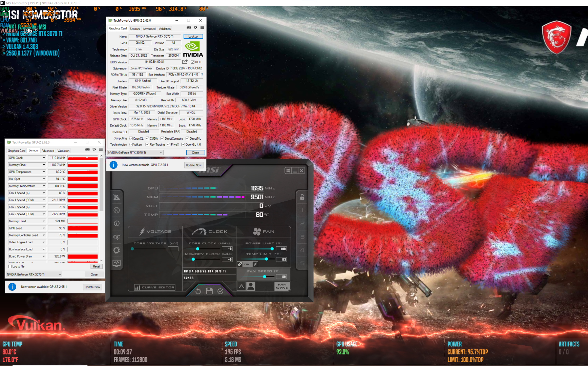Open the GPU Load sensor dropdown

click(44, 228)
